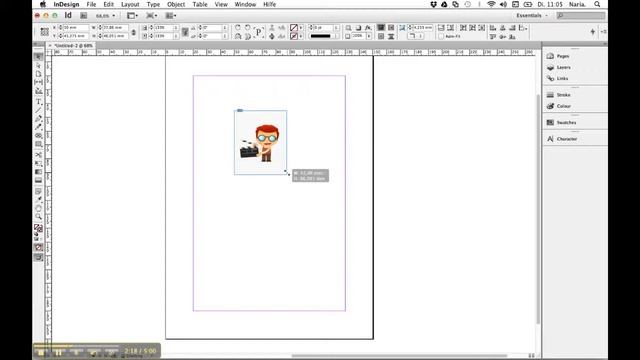Select the Free Transform tool
Image resolution: width=640 pixels, height=360 pixels.
(x=38, y=163)
